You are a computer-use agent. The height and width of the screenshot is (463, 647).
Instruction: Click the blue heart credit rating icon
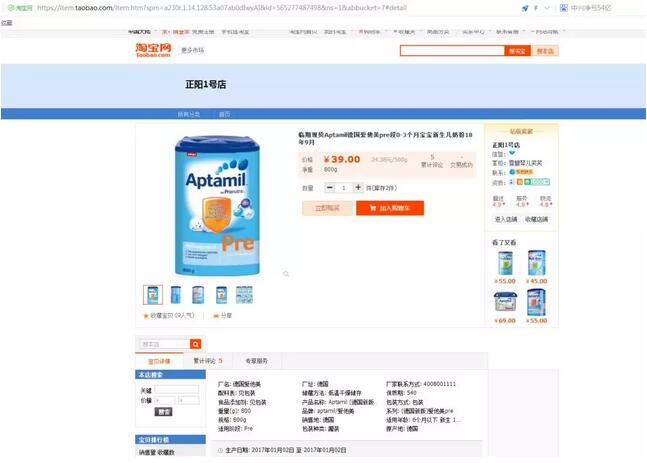(512, 154)
